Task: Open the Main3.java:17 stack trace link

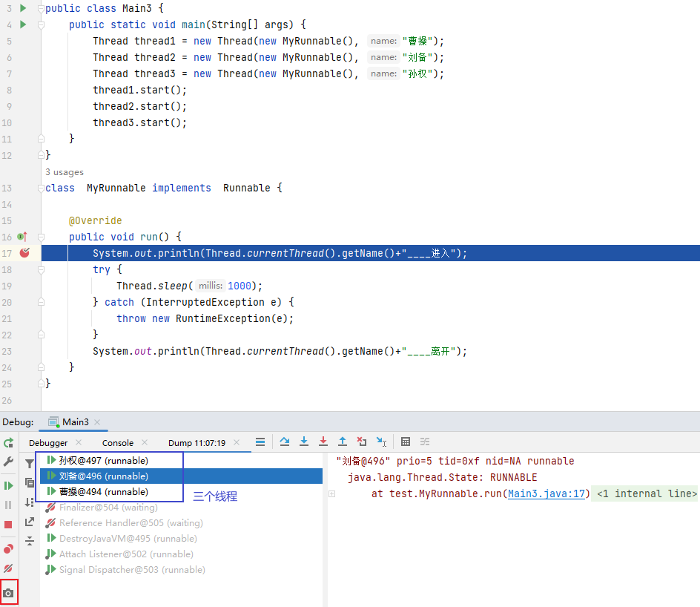Action: coord(547,494)
